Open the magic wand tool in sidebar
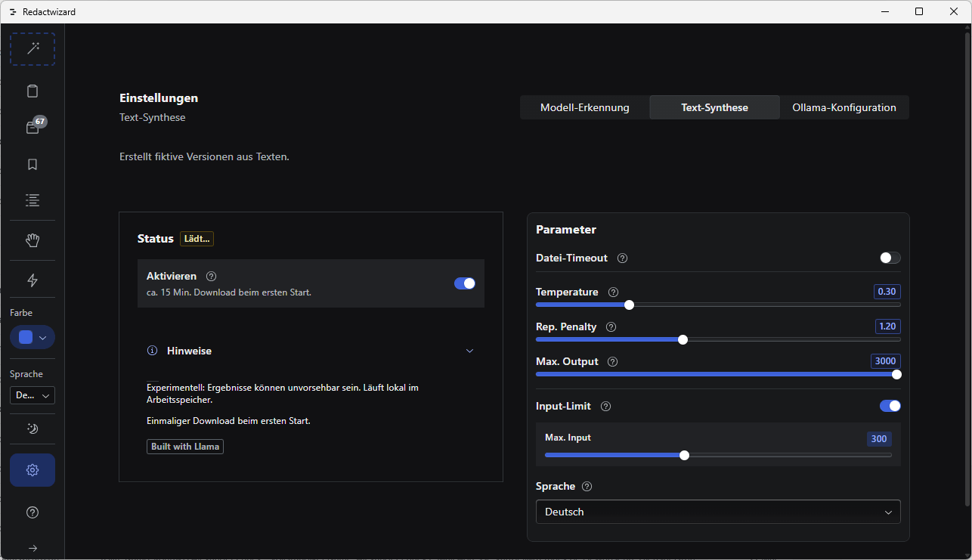Screen dimensions: 972x560 click(x=33, y=49)
